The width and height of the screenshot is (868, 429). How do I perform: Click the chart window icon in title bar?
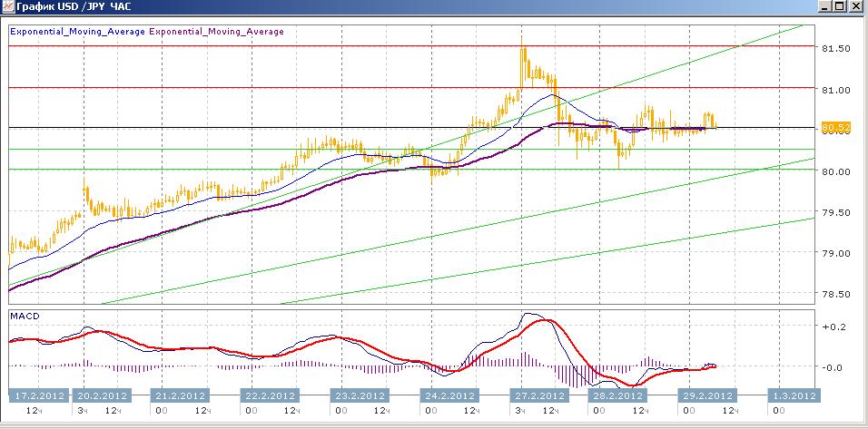tap(8, 6)
